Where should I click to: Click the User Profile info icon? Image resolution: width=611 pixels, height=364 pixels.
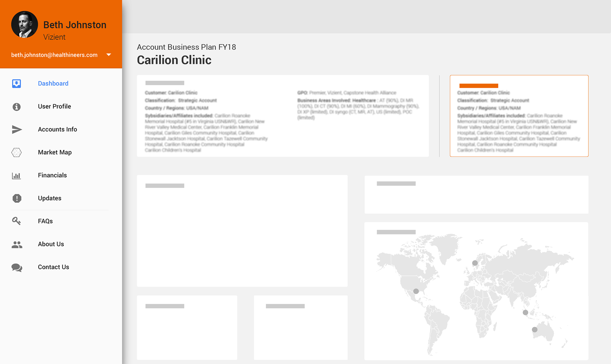click(x=17, y=107)
